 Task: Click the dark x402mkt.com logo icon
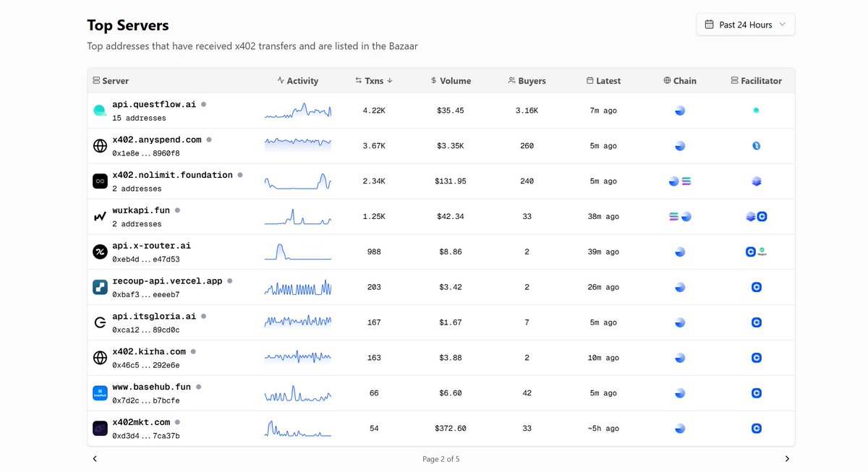pos(100,428)
